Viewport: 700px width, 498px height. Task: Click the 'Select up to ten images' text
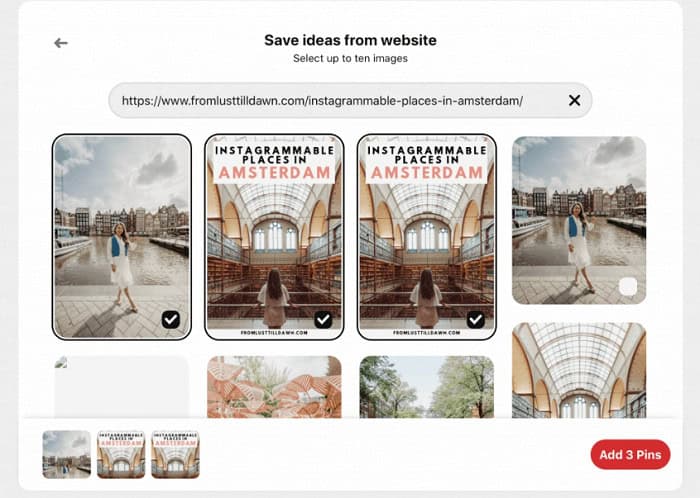click(350, 58)
